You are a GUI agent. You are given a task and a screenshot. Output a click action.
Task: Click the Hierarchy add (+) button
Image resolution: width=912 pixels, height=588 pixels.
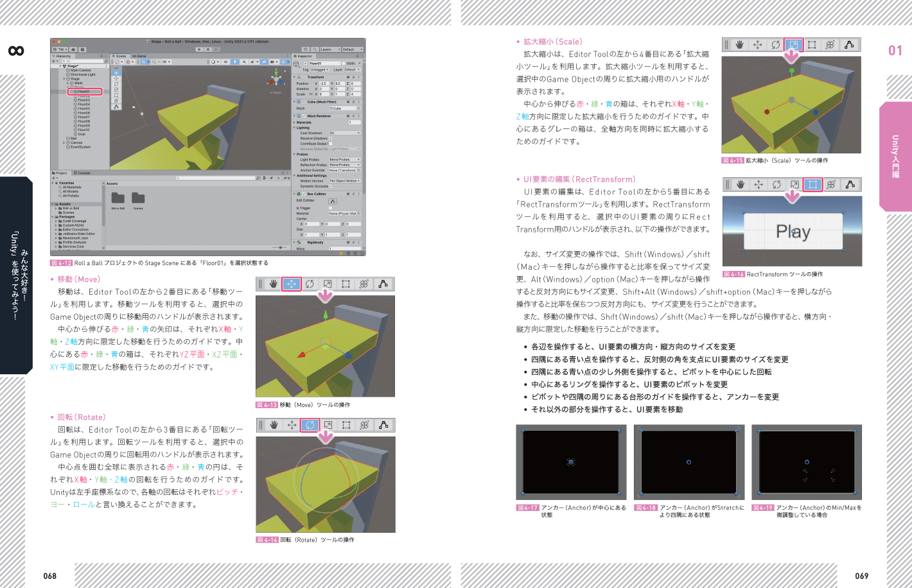tap(54, 61)
